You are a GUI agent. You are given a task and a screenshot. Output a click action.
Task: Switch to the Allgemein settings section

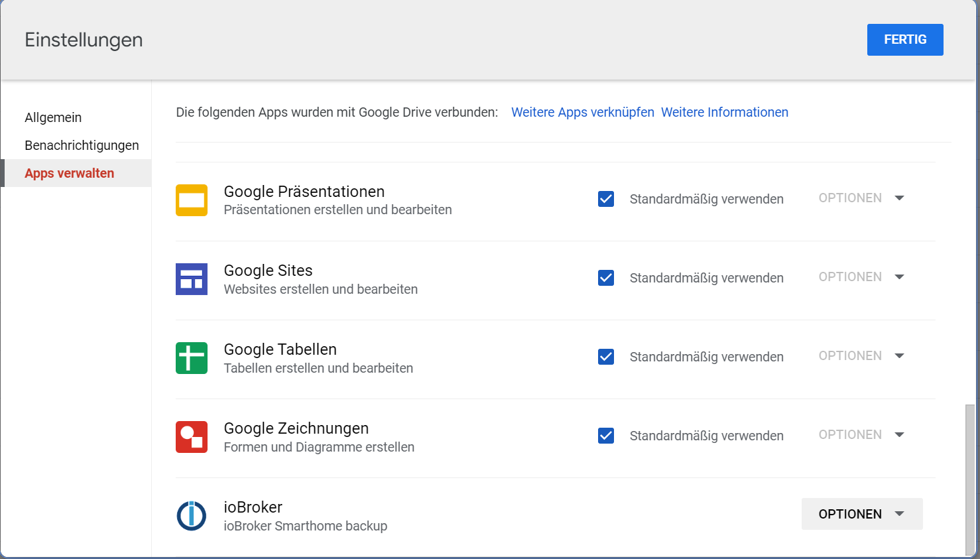[53, 117]
